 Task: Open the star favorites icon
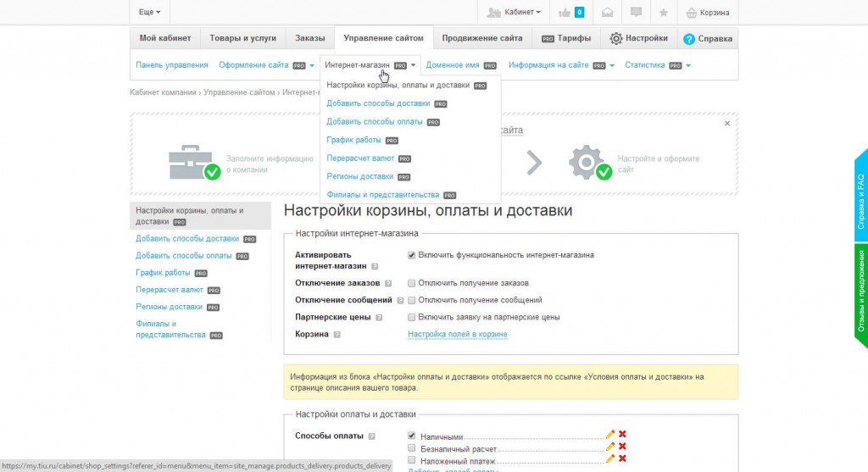pyautogui.click(x=663, y=12)
